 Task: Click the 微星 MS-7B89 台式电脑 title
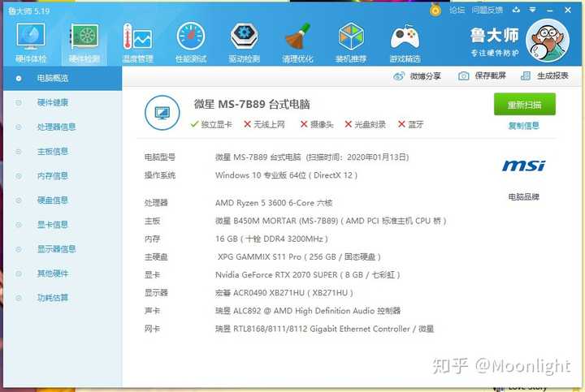coord(252,105)
